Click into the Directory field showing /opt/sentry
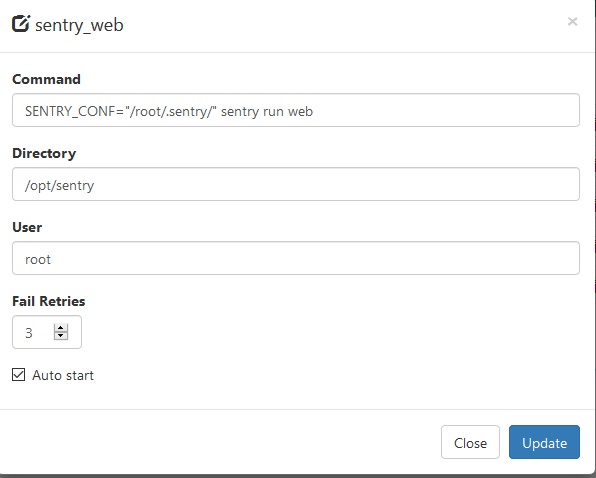596x478 pixels. tap(296, 184)
